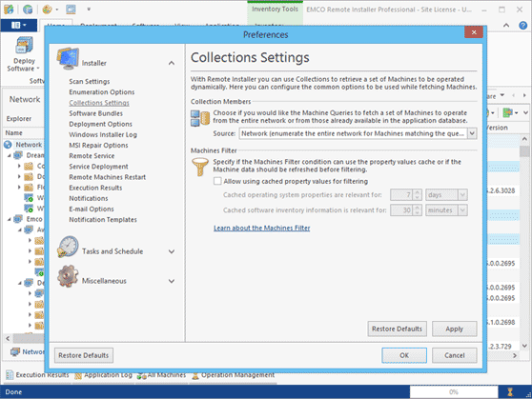Click Deploy Software ribbon button
This screenshot has width=532, height=399.
tap(24, 54)
